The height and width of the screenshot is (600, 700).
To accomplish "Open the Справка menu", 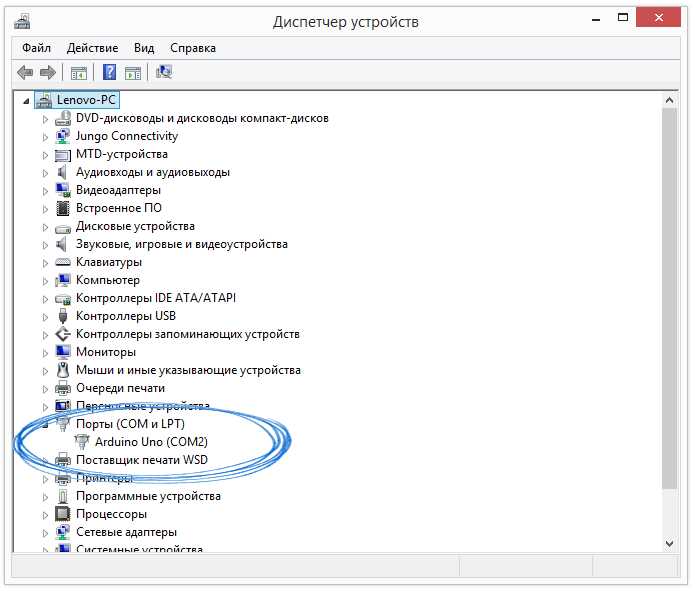I will [x=193, y=48].
